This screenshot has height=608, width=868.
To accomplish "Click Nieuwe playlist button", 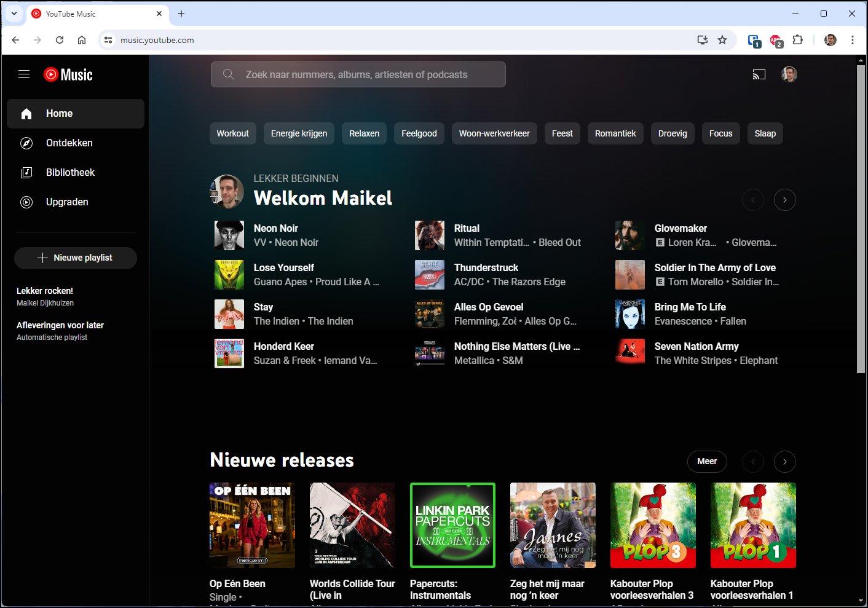I will [x=76, y=258].
